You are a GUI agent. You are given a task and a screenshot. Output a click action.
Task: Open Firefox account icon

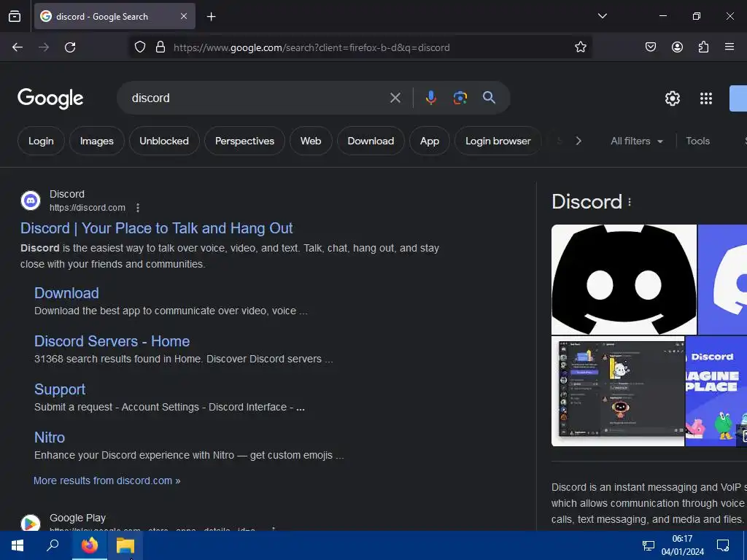coord(677,47)
